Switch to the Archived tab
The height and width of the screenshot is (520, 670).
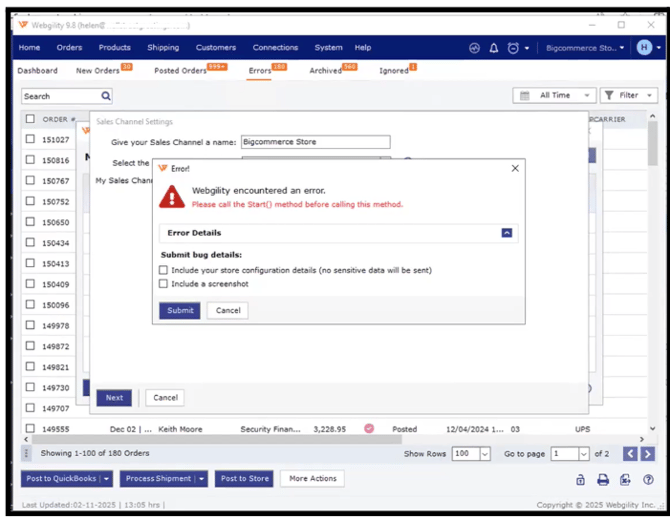pos(326,71)
